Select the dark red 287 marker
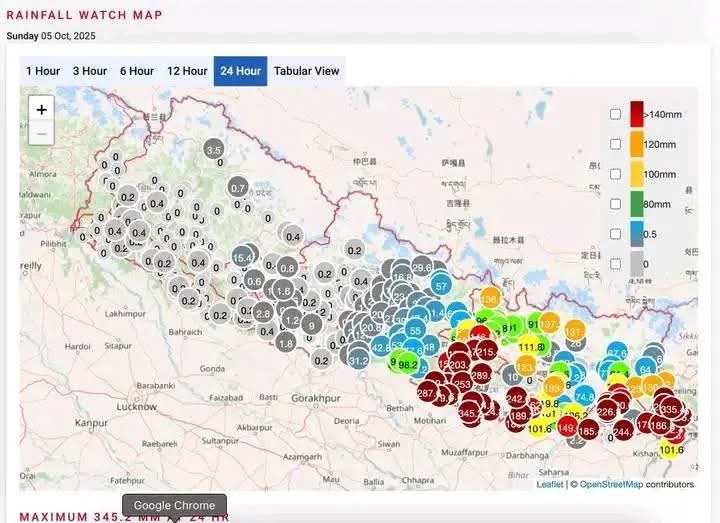 tap(426, 393)
